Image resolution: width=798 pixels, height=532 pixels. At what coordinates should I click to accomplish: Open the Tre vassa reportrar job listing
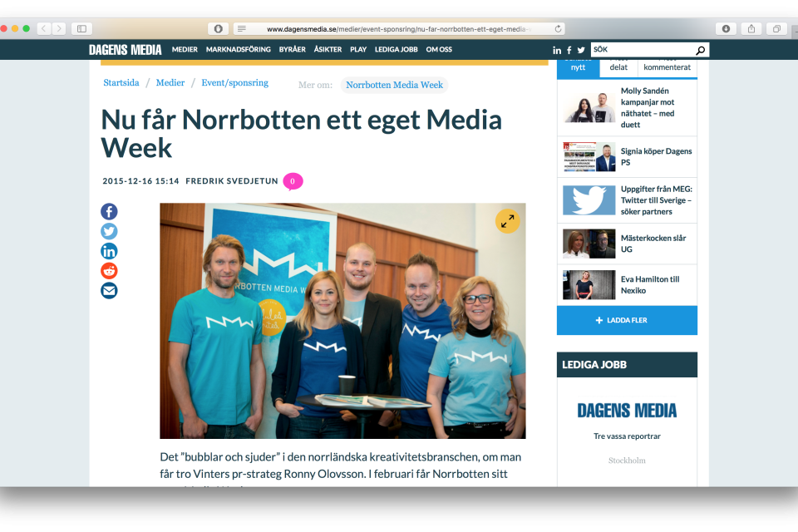[627, 436]
